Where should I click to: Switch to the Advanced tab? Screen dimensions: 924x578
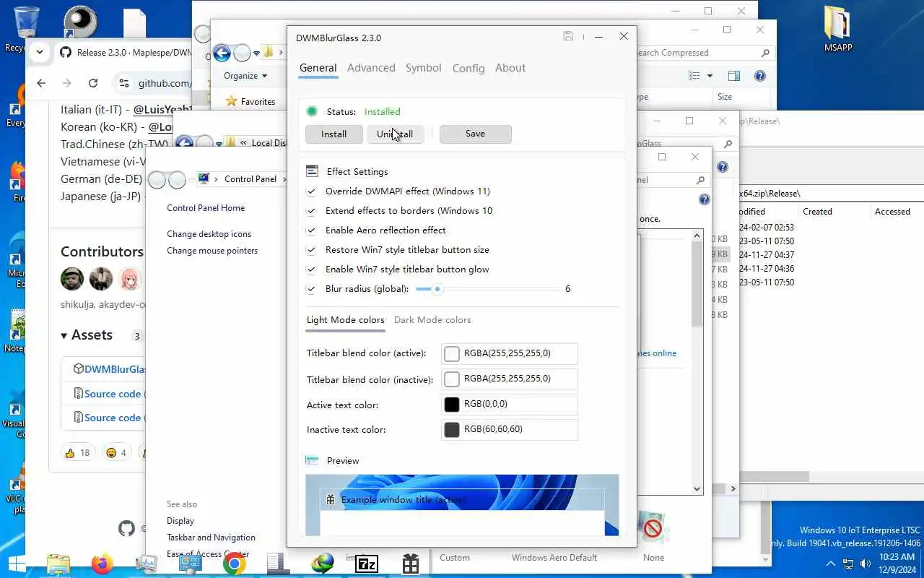371,68
